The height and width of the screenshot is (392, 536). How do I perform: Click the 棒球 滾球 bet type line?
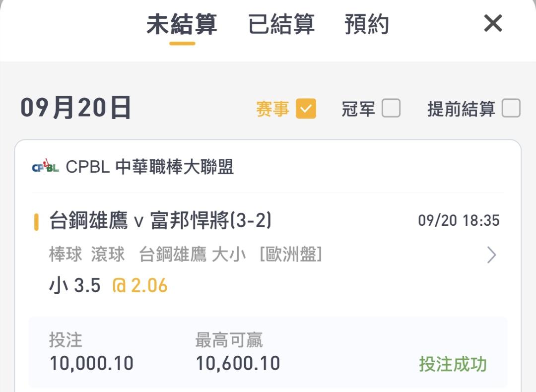point(186,255)
